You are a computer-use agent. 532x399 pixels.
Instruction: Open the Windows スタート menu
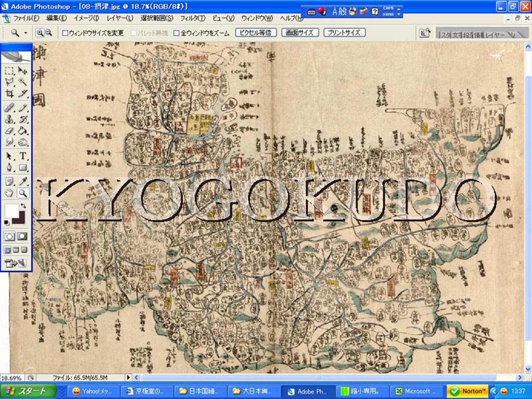[x=28, y=391]
